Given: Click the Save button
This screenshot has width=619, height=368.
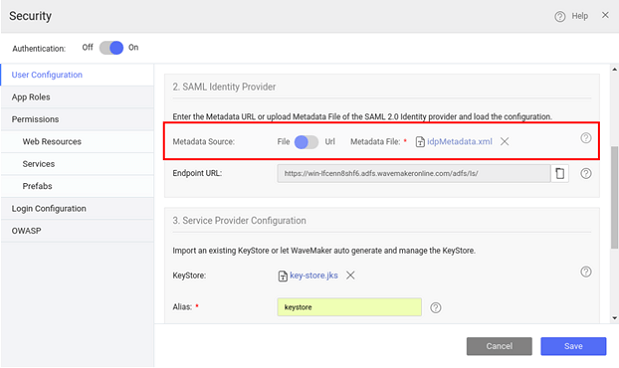Looking at the screenshot, I should click(x=573, y=346).
